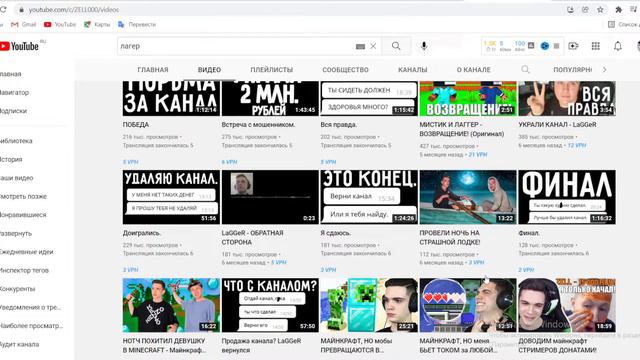Image resolution: width=640 pixels, height=360 pixels.
Task: Clear the search query with the X
Action: tap(373, 46)
